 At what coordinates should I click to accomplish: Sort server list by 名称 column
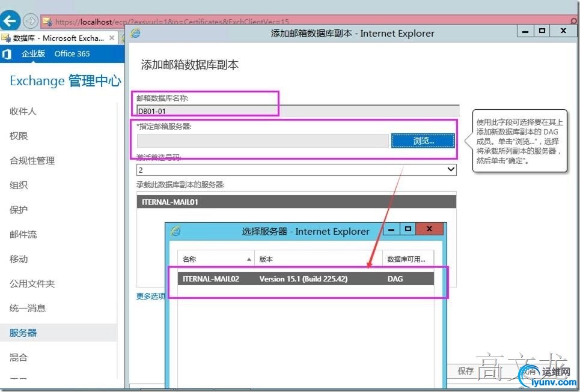[x=216, y=259]
